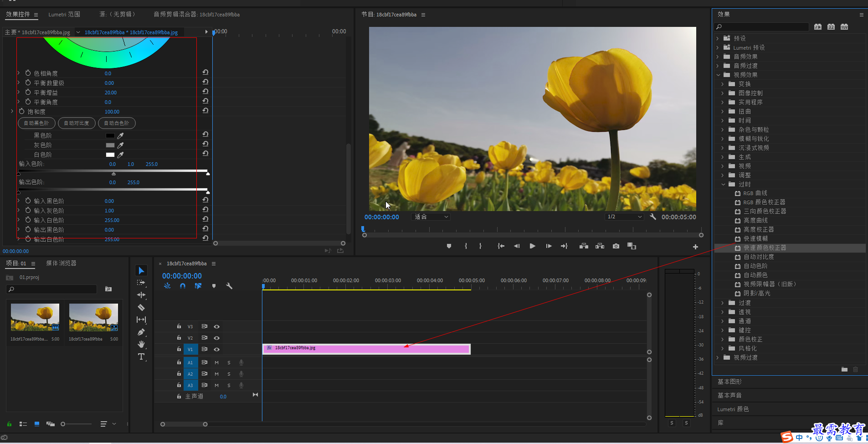The image size is (868, 444).
Task: Select the Hand tool
Action: [141, 344]
